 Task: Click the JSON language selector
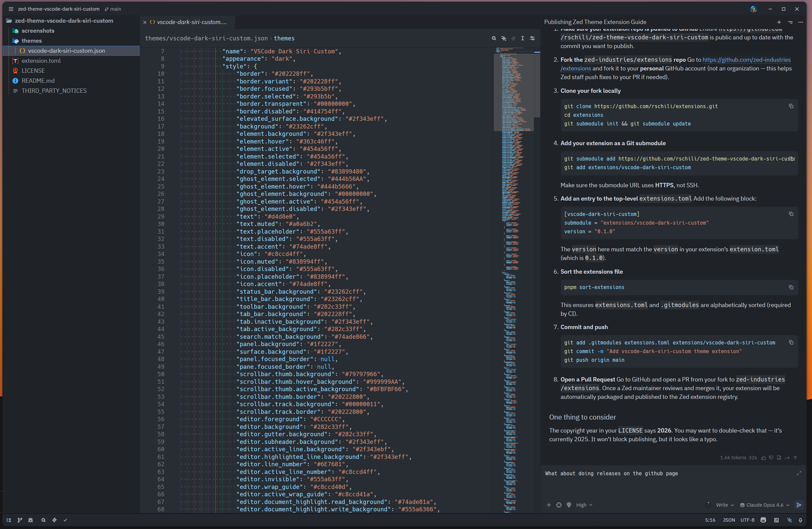pos(729,520)
